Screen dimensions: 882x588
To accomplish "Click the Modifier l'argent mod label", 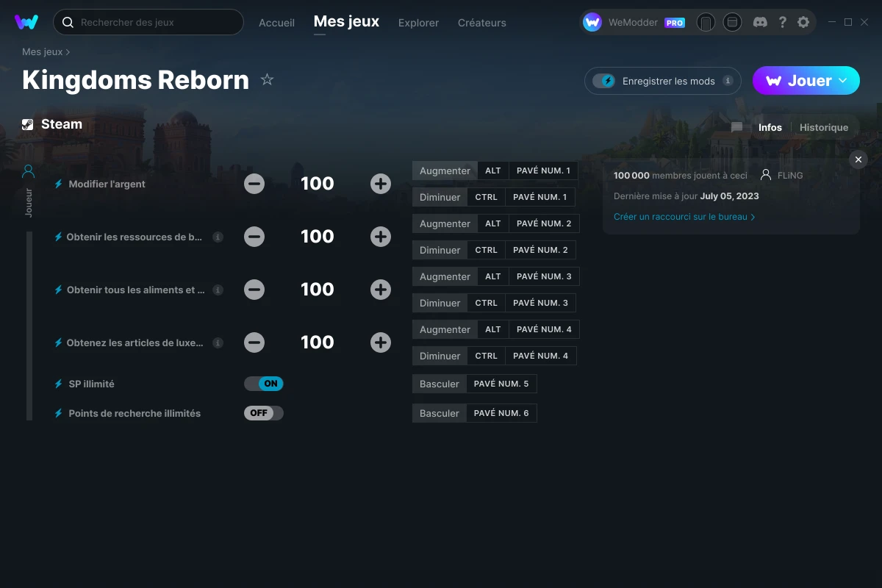I will [107, 184].
